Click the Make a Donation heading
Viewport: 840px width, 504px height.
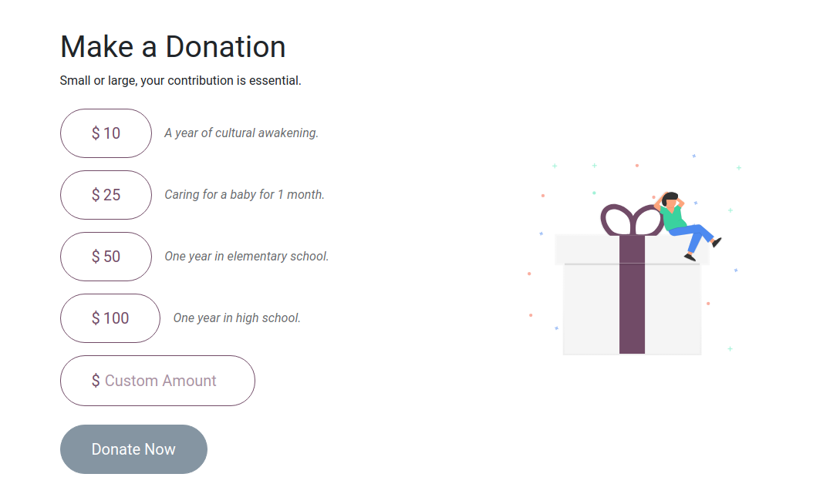pyautogui.click(x=173, y=46)
